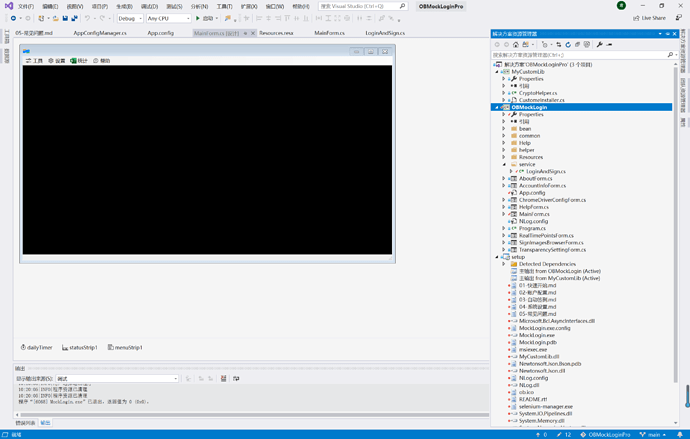Click the Solution Explorer vertical scrollbar
690x439 pixels.
675,224
